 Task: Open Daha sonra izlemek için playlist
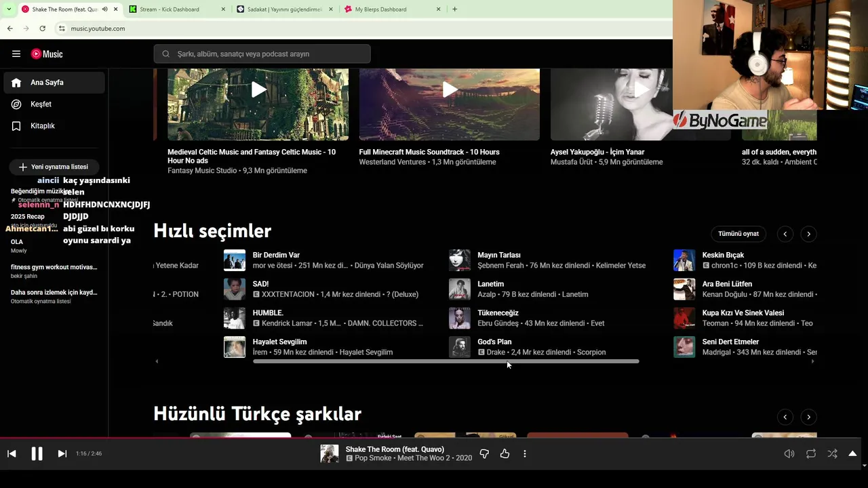(54, 296)
